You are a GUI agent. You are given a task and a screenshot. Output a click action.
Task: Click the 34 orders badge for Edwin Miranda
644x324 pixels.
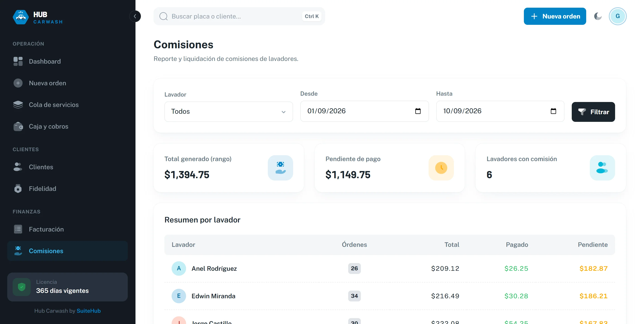(x=354, y=296)
